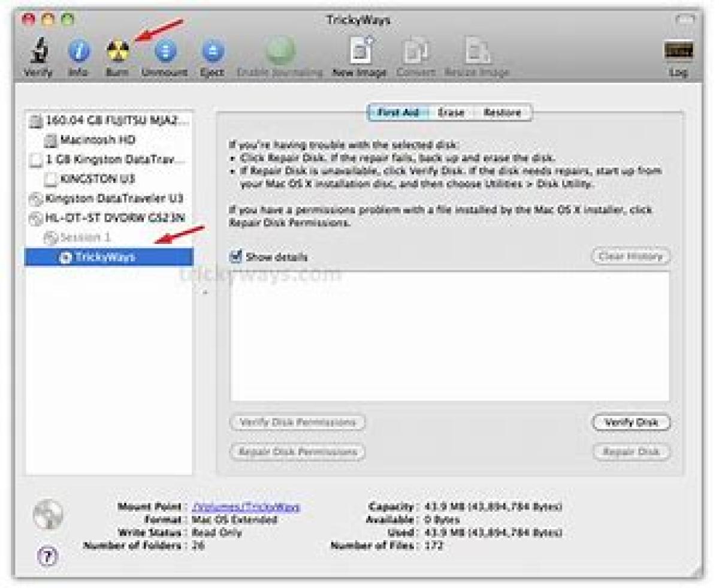The height and width of the screenshot is (588, 719).
Task: Open the New Image toolbar icon
Action: coord(359,53)
